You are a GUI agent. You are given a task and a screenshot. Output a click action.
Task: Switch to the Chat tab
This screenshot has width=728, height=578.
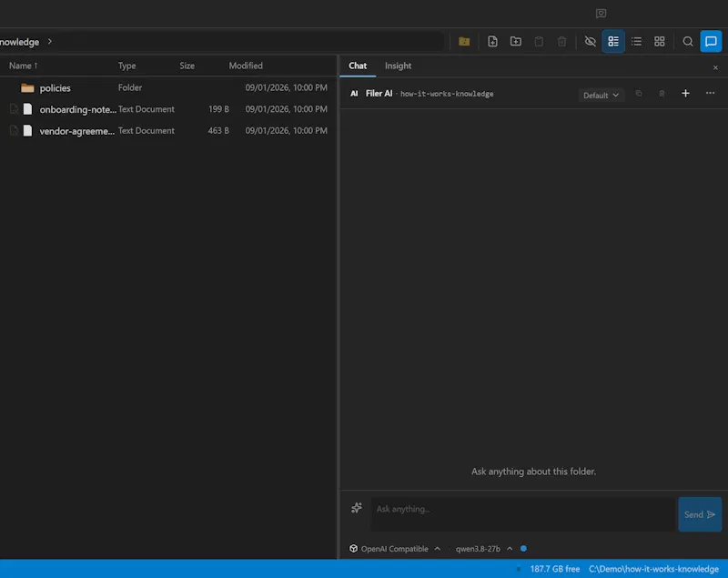358,66
